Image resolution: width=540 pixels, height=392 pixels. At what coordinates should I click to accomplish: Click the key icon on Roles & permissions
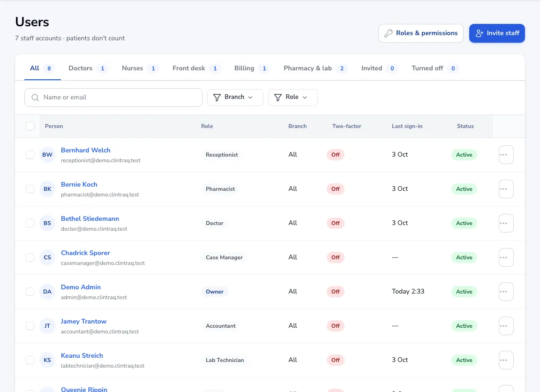(389, 33)
